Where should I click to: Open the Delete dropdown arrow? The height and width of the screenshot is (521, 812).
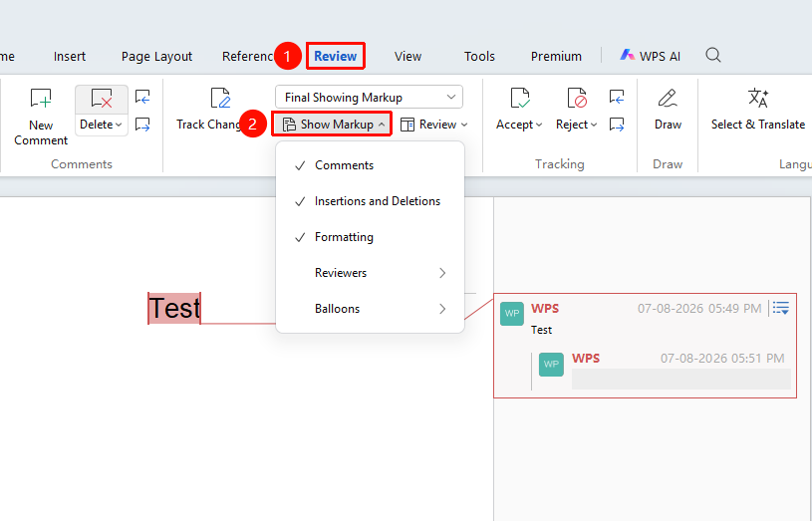click(119, 125)
